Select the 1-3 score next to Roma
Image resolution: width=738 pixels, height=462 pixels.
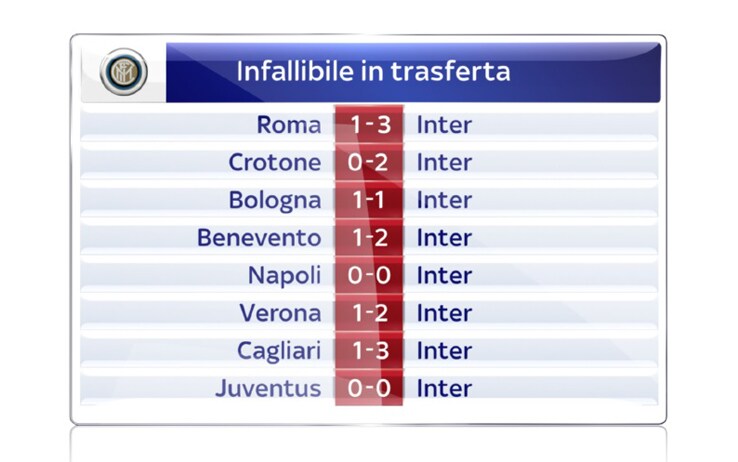click(x=369, y=125)
